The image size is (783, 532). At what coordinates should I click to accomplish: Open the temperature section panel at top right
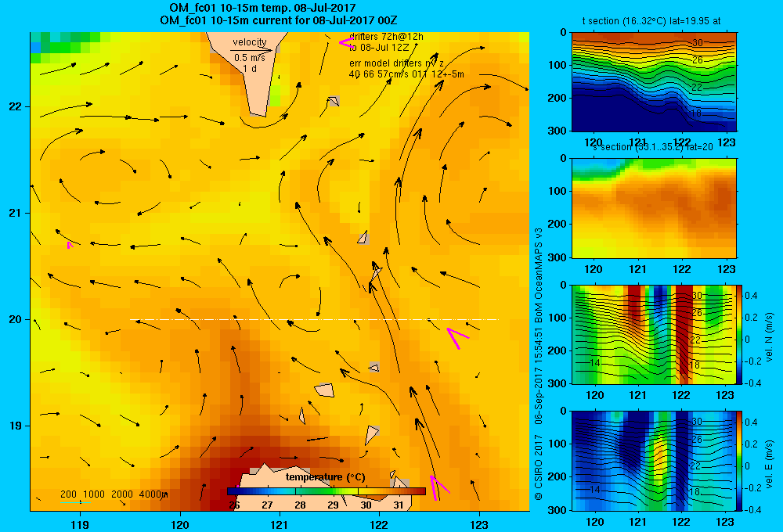pyautogui.click(x=654, y=82)
